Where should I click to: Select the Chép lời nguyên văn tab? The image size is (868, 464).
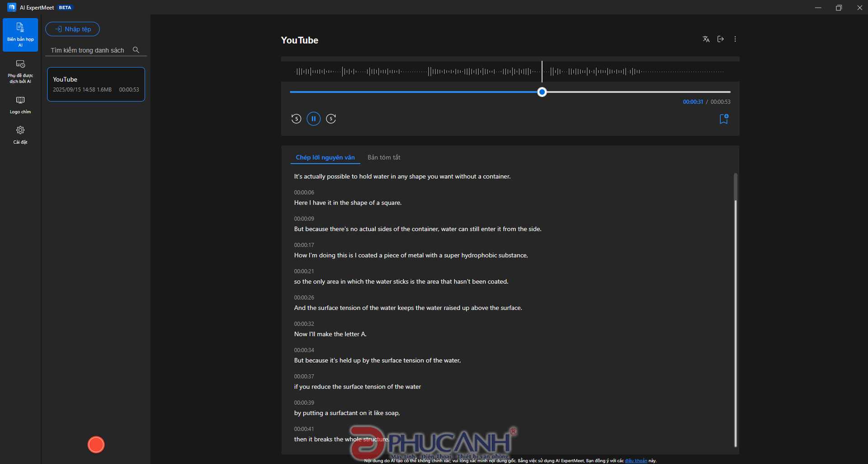[x=325, y=157]
